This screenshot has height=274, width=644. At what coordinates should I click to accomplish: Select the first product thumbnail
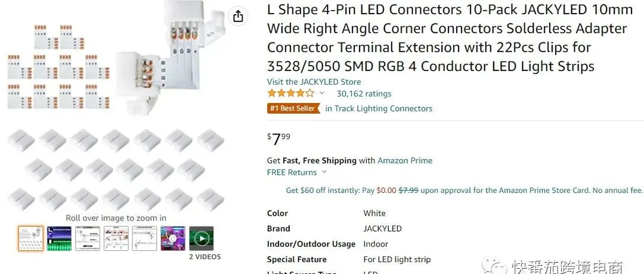[x=31, y=238]
